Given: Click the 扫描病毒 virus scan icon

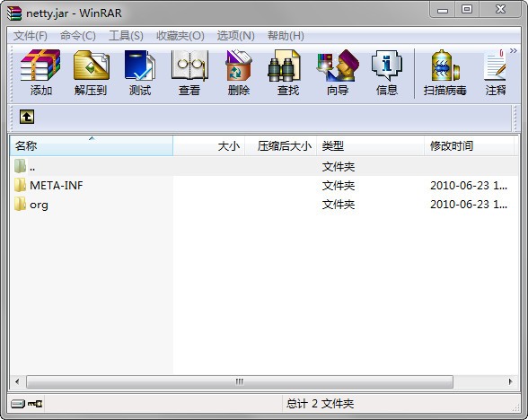Looking at the screenshot, I should [x=444, y=72].
